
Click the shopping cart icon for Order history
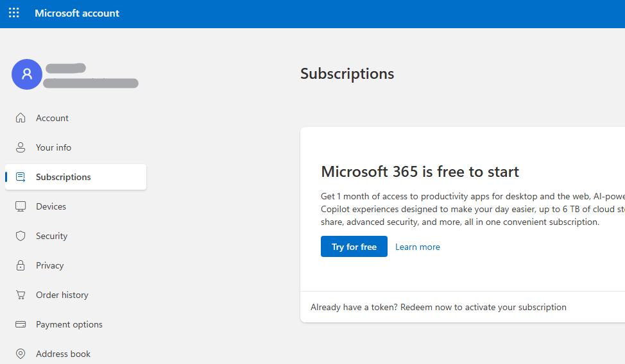click(x=21, y=295)
